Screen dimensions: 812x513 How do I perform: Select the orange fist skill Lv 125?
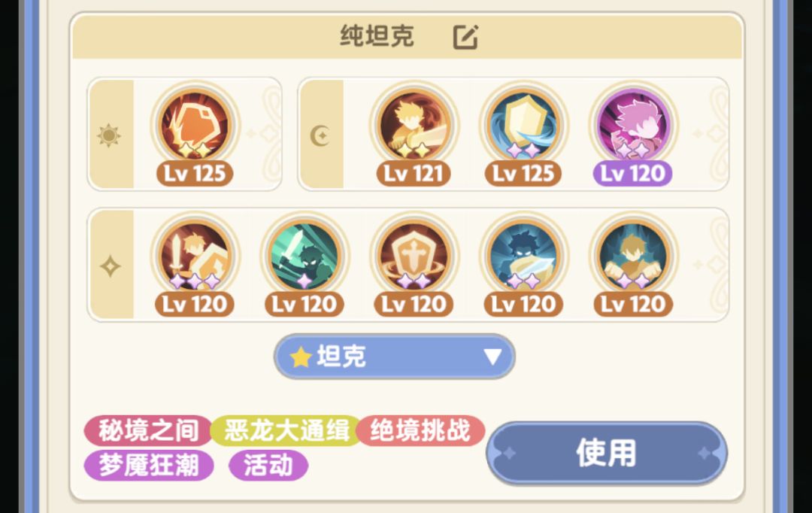[x=195, y=126]
